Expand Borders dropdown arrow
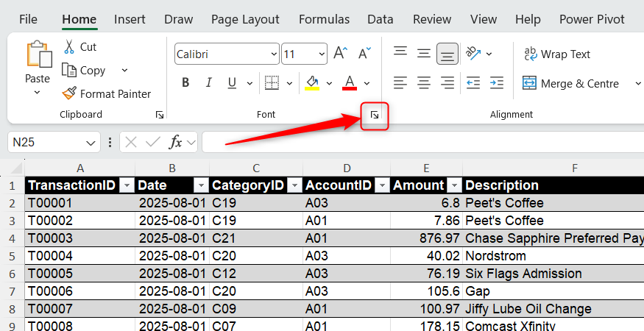 [289, 83]
